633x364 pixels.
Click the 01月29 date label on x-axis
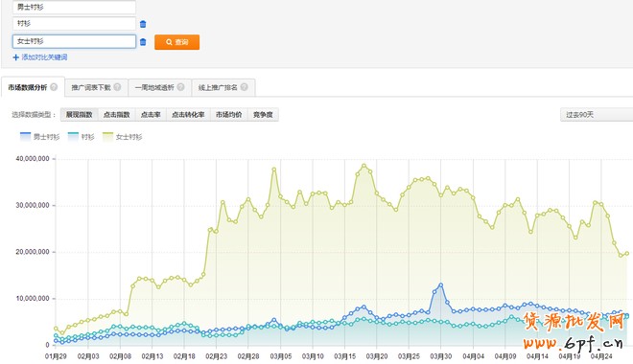point(56,356)
